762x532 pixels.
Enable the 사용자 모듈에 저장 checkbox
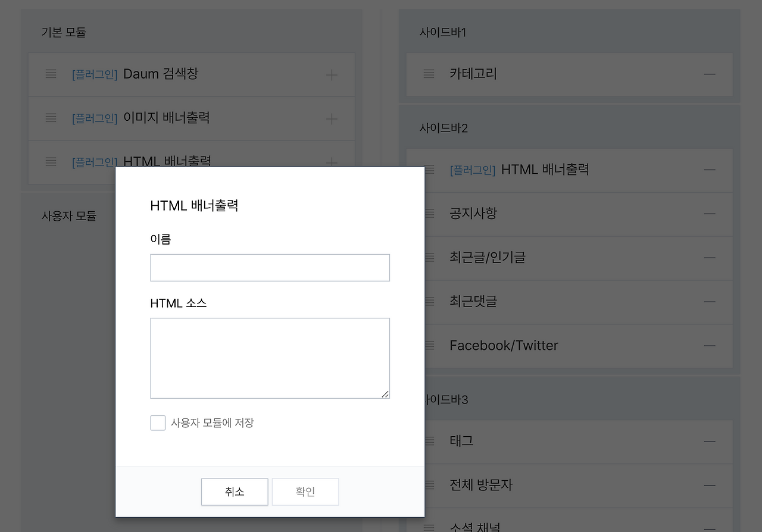[158, 423]
